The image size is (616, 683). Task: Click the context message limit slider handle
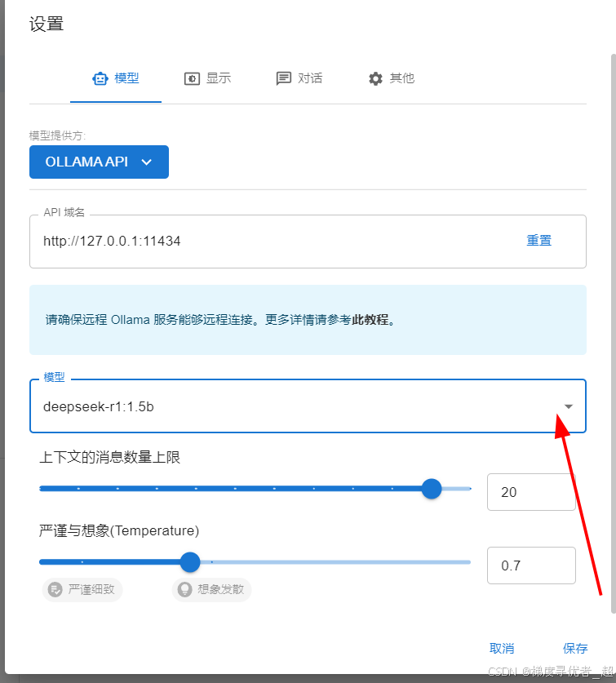tap(432, 489)
